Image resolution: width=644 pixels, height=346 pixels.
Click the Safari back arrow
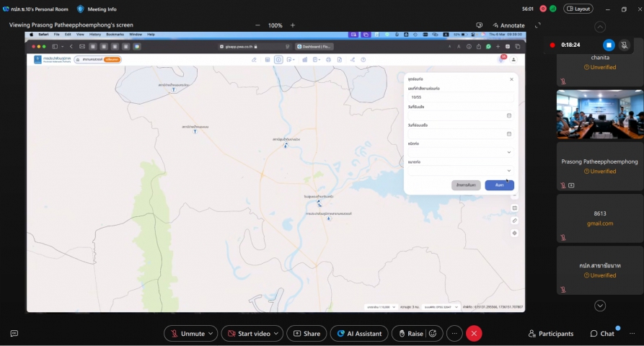click(71, 46)
